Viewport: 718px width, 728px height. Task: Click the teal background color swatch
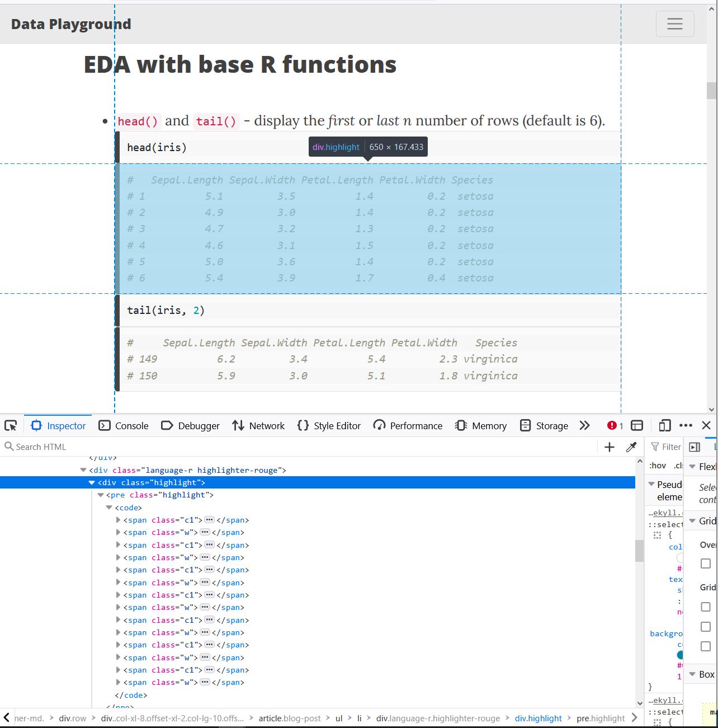(x=680, y=655)
